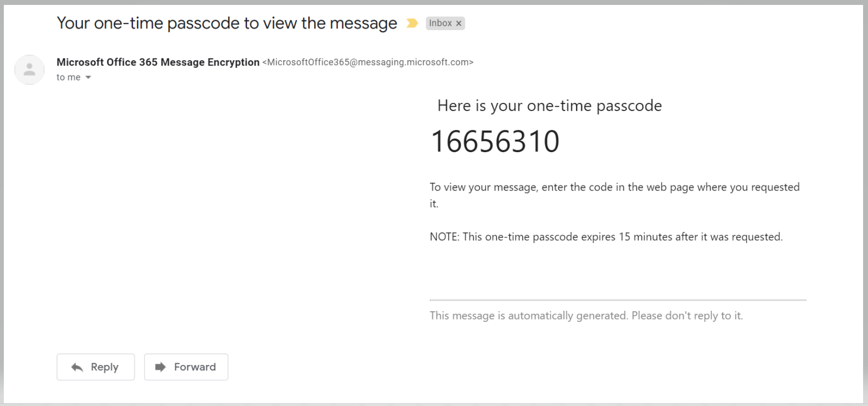868x406 pixels.
Task: Expand recipient details arrow beside 'to me'
Action: pyautogui.click(x=88, y=78)
